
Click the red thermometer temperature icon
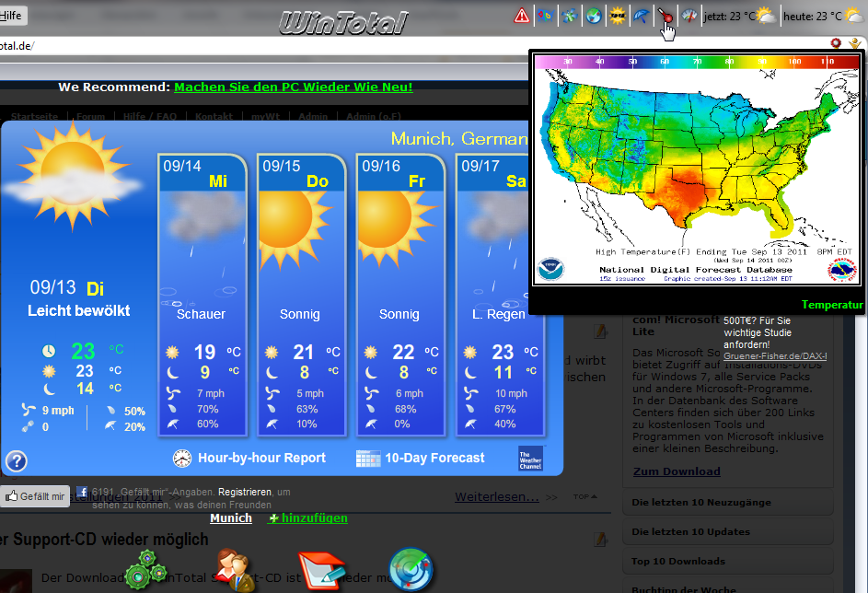(x=665, y=16)
